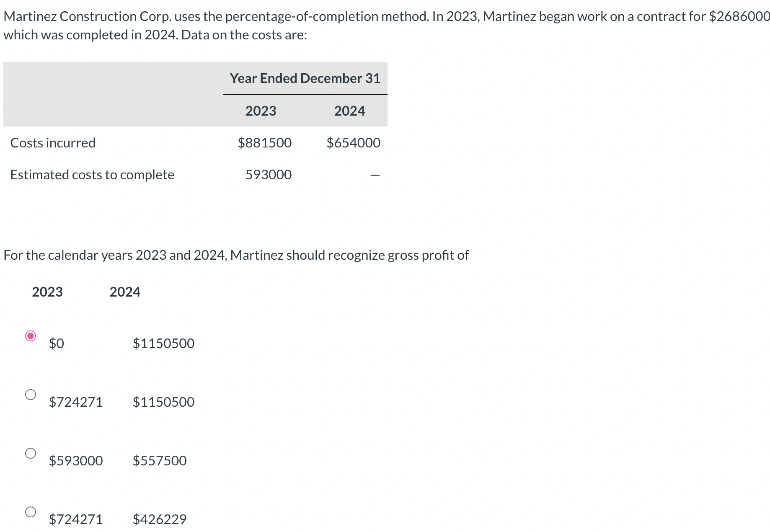The height and width of the screenshot is (532, 770).
Task: Click the $881500 costs incurred value
Action: [265, 142]
